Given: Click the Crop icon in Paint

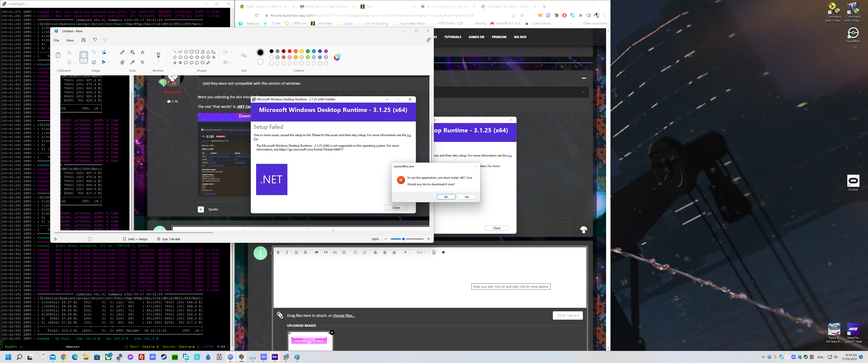Looking at the screenshot, I should tap(94, 52).
